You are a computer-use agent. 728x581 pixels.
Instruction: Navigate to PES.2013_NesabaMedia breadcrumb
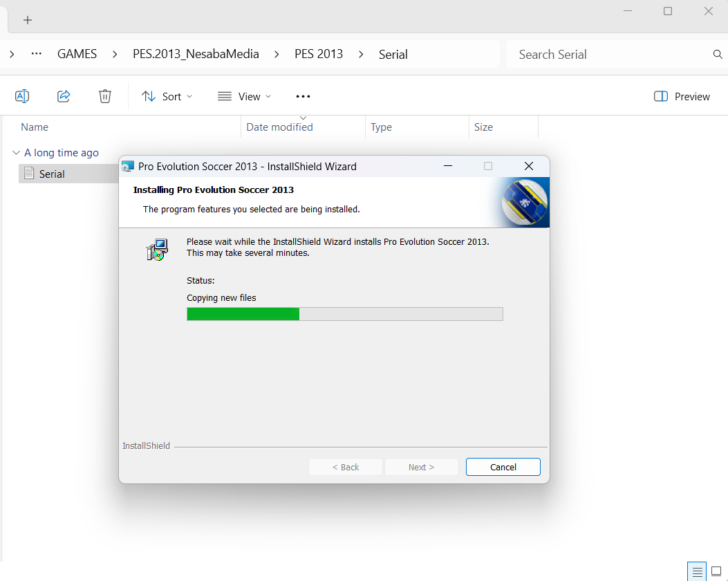click(196, 54)
